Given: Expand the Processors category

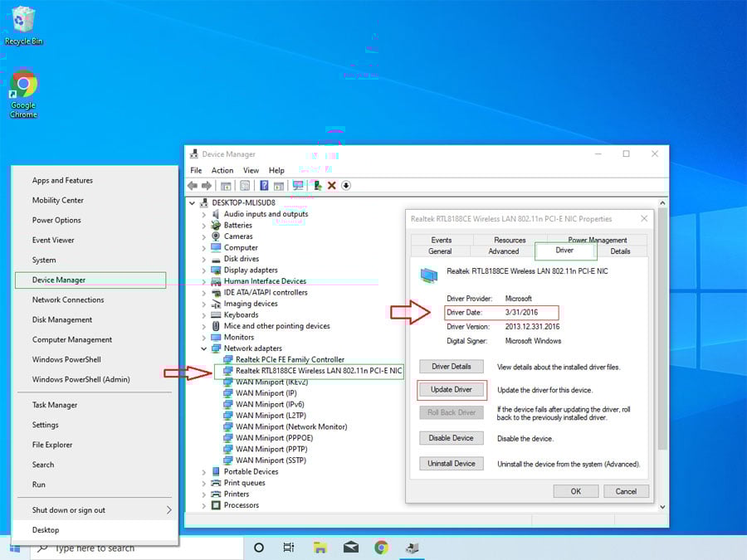Looking at the screenshot, I should [204, 506].
